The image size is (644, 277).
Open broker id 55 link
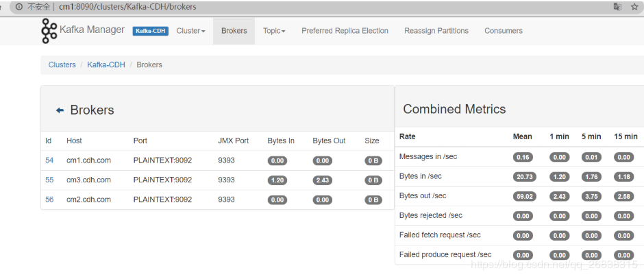point(49,180)
